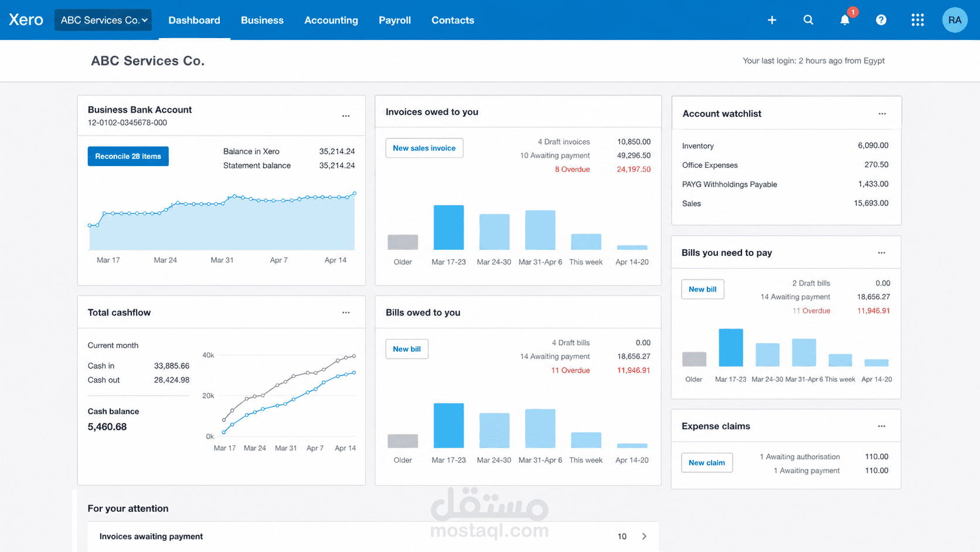This screenshot has width=980, height=552.
Task: Open the 8 Overdue invoices link
Action: 573,170
